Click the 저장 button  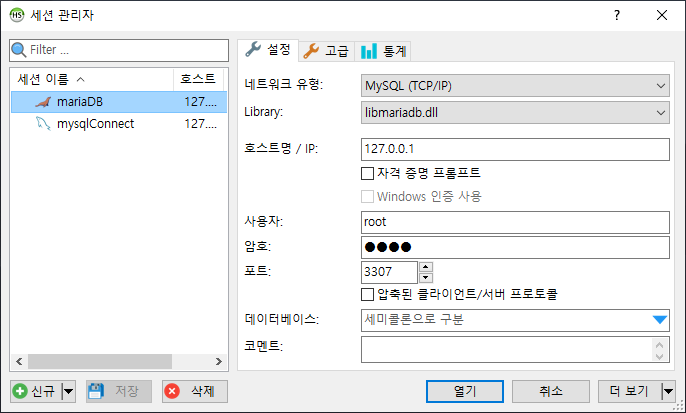pyautogui.click(x=119, y=391)
